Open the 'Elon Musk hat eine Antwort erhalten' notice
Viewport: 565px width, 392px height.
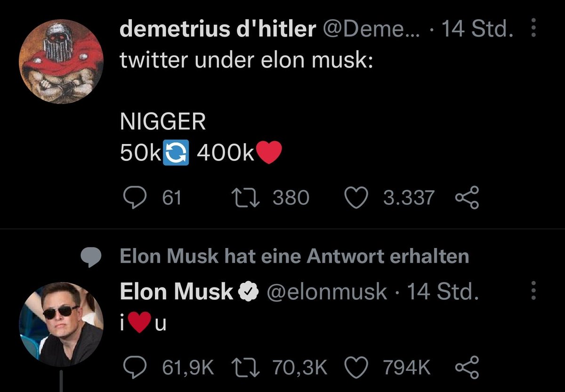point(295,256)
